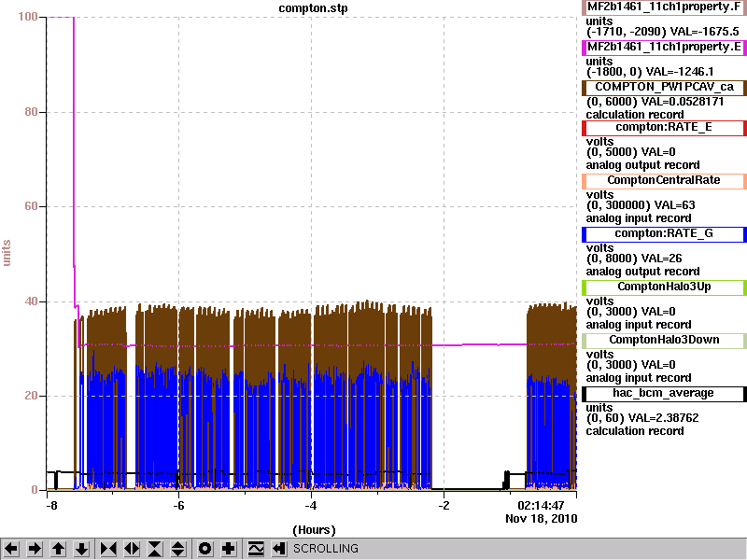Click the arrow-to-bar toolbar icon
The width and height of the screenshot is (747, 560).
278,549
